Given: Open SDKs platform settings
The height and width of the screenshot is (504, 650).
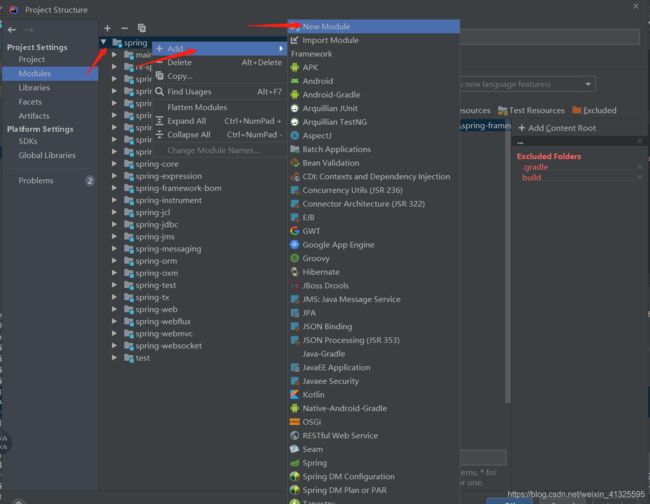Looking at the screenshot, I should (x=28, y=141).
